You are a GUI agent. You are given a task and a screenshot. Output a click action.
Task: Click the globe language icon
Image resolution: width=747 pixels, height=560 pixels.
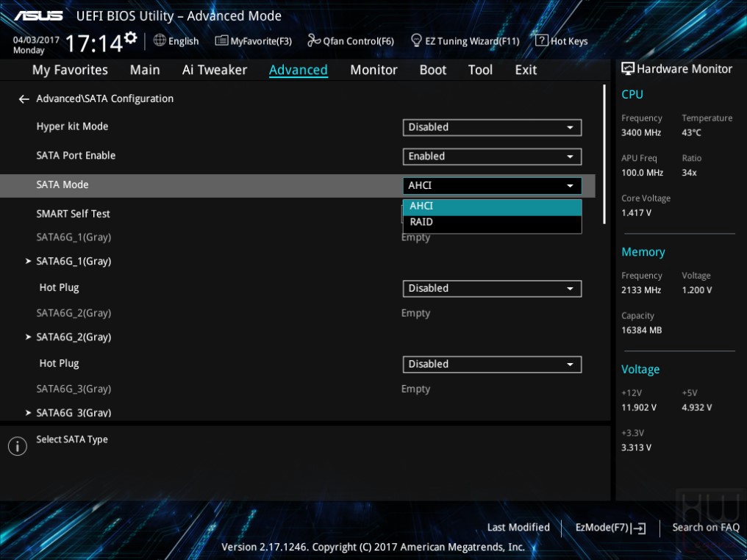(x=160, y=40)
